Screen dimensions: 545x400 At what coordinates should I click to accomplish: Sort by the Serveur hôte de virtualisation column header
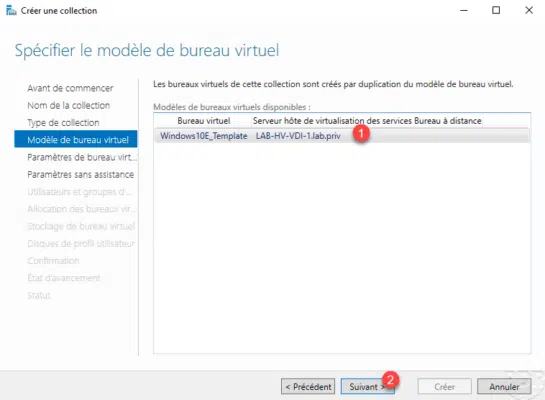click(x=367, y=121)
